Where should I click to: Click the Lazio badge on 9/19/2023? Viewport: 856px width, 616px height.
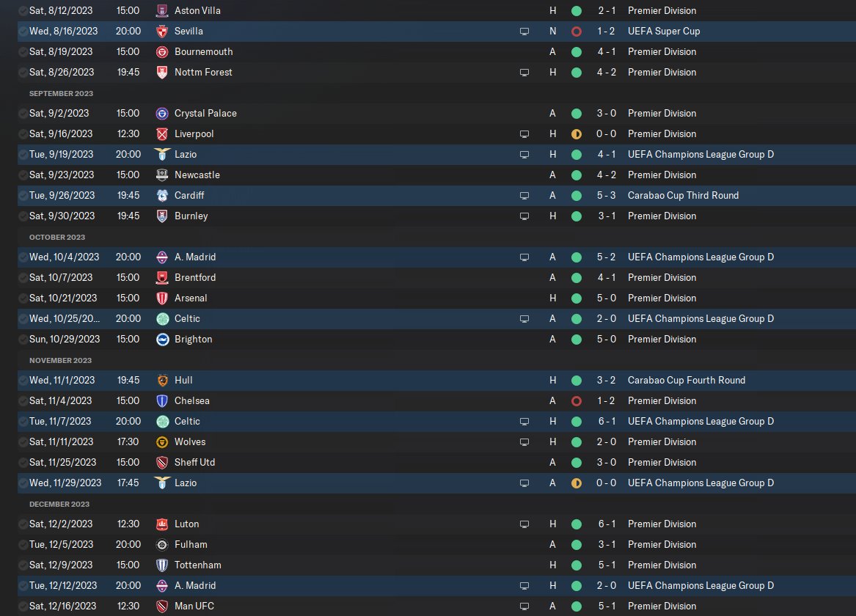tap(162, 155)
